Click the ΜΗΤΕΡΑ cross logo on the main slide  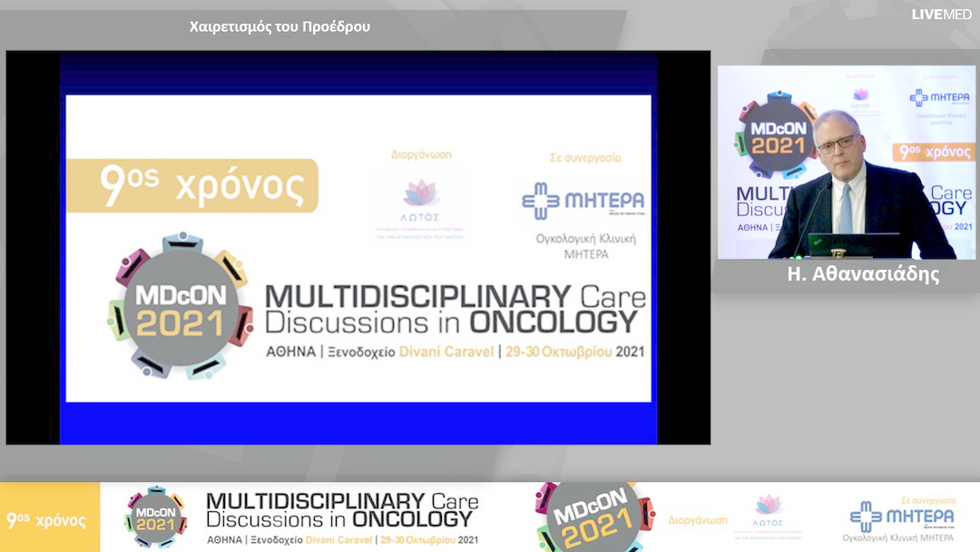583,202
